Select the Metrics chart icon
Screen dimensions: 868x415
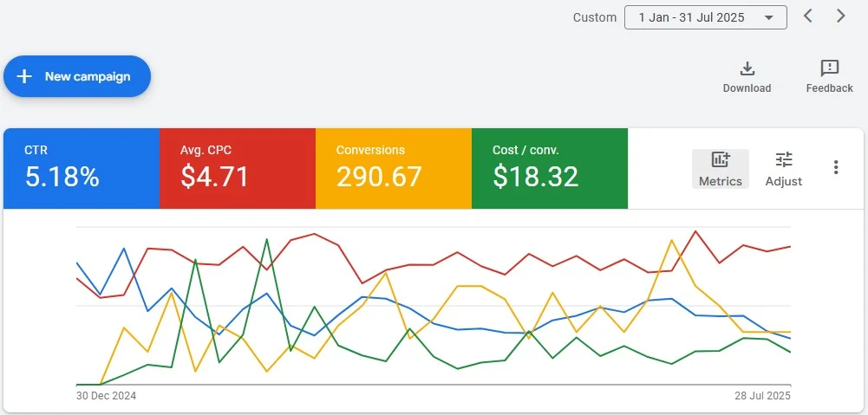720,159
